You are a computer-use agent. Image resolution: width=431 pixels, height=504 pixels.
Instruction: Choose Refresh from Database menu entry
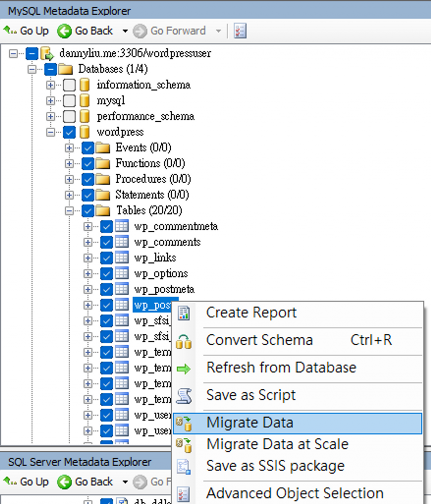click(x=297, y=368)
